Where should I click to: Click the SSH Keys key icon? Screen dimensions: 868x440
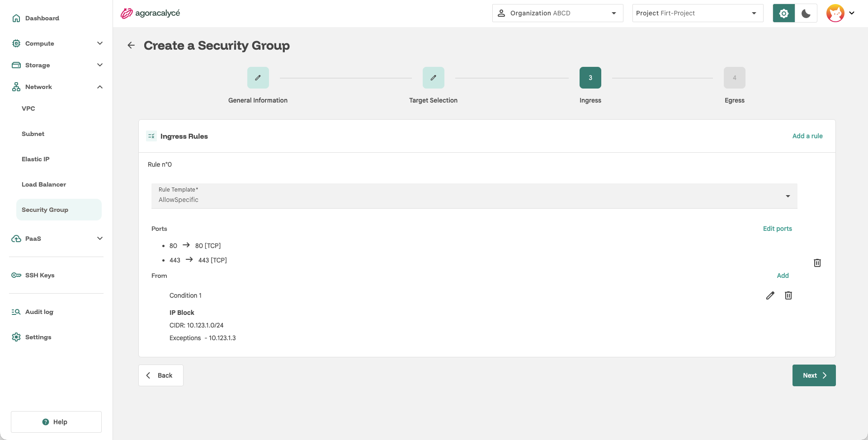point(16,275)
